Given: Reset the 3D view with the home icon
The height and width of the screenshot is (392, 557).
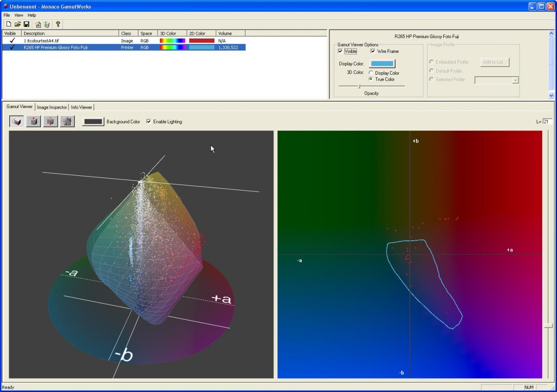Looking at the screenshot, I should pyautogui.click(x=67, y=122).
